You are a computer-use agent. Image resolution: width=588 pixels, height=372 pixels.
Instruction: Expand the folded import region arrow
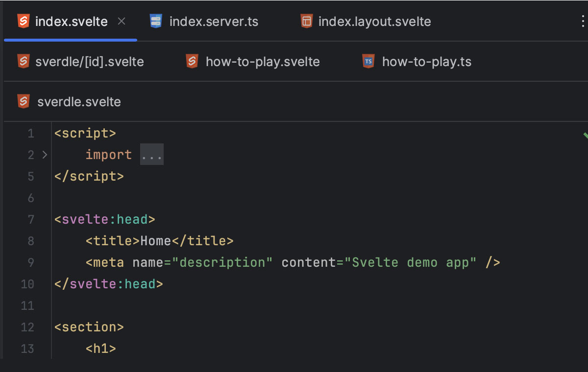click(x=45, y=155)
